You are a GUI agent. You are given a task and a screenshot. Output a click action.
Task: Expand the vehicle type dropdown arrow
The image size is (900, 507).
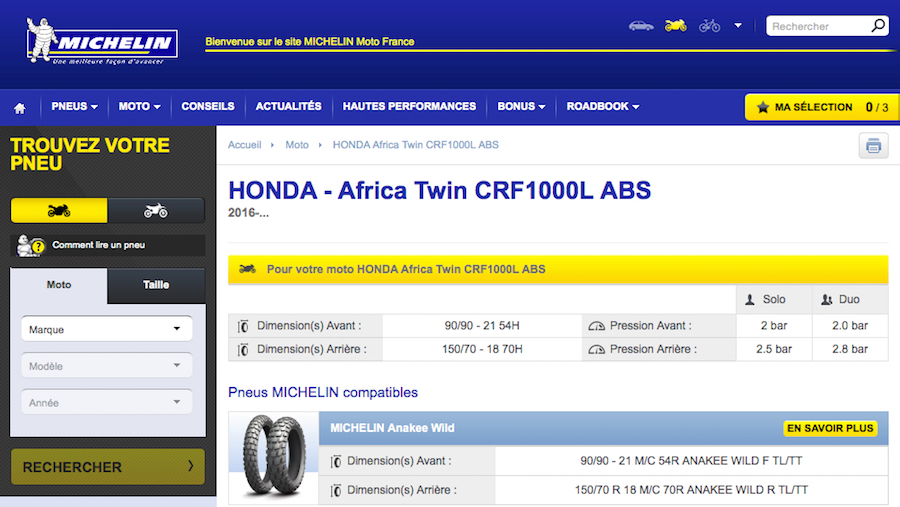pyautogui.click(x=738, y=26)
